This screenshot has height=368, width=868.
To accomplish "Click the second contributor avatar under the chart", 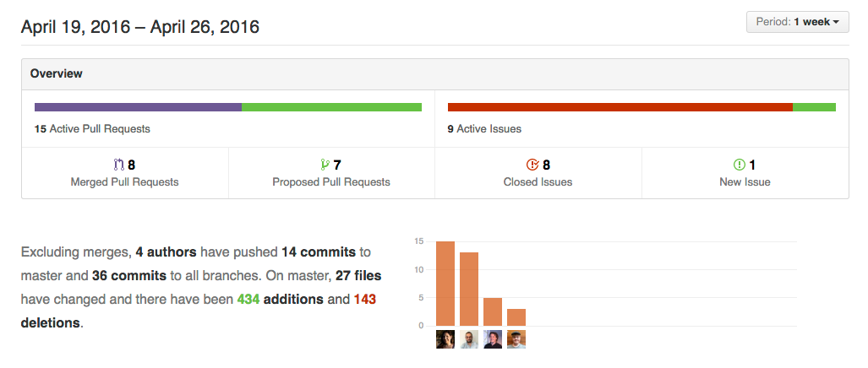I will point(469,339).
